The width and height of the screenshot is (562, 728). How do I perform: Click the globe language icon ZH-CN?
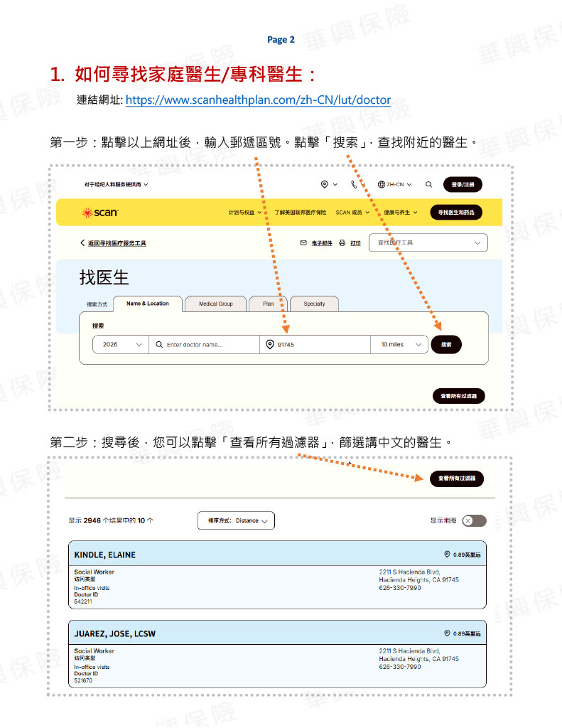381,184
